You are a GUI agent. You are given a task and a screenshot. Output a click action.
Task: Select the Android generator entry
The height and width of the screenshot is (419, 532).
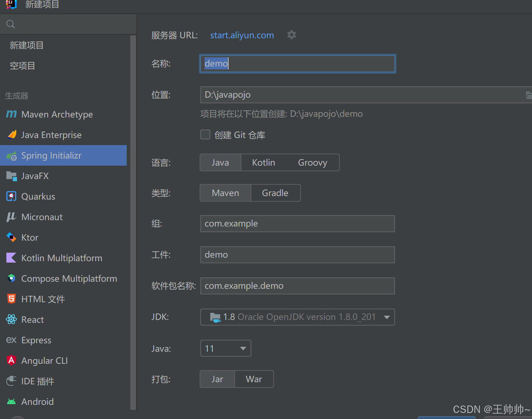coord(63,402)
